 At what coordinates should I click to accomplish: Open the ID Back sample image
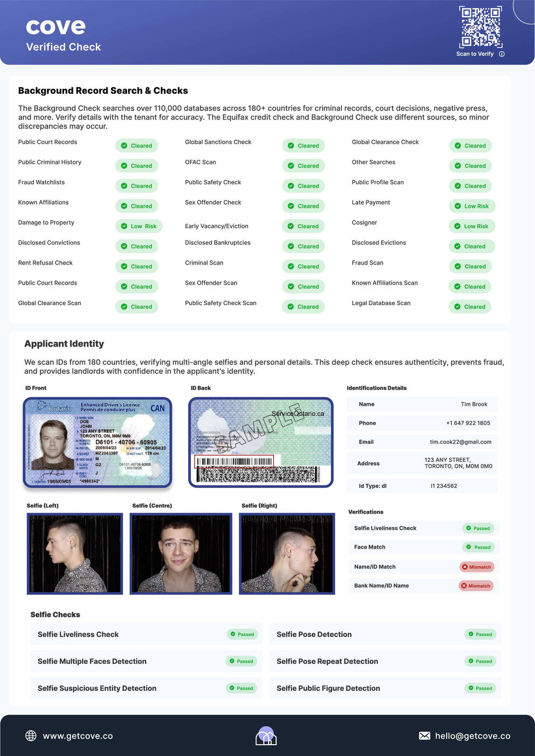(261, 443)
